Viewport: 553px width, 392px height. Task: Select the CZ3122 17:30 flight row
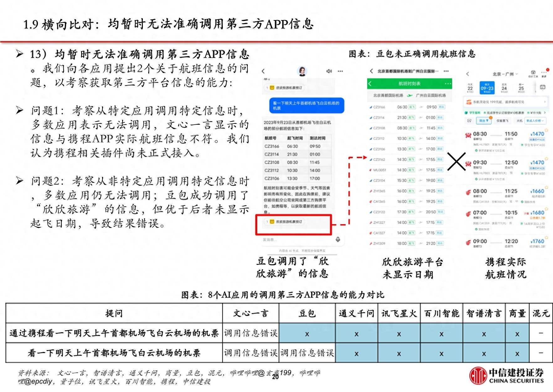coord(410,212)
